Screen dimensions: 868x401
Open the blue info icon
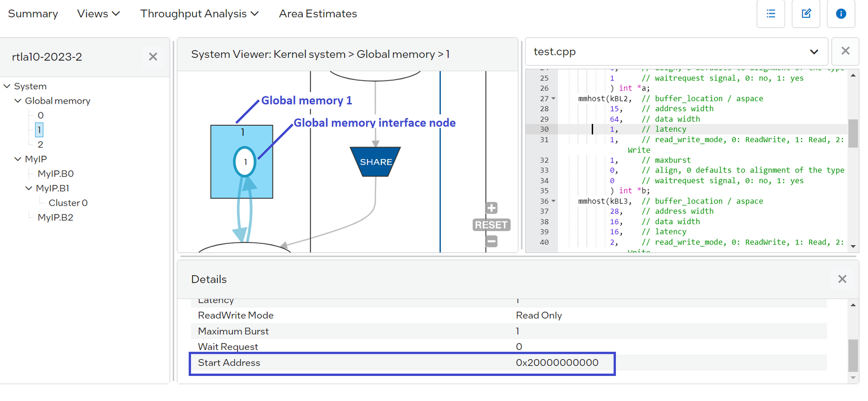pyautogui.click(x=841, y=14)
